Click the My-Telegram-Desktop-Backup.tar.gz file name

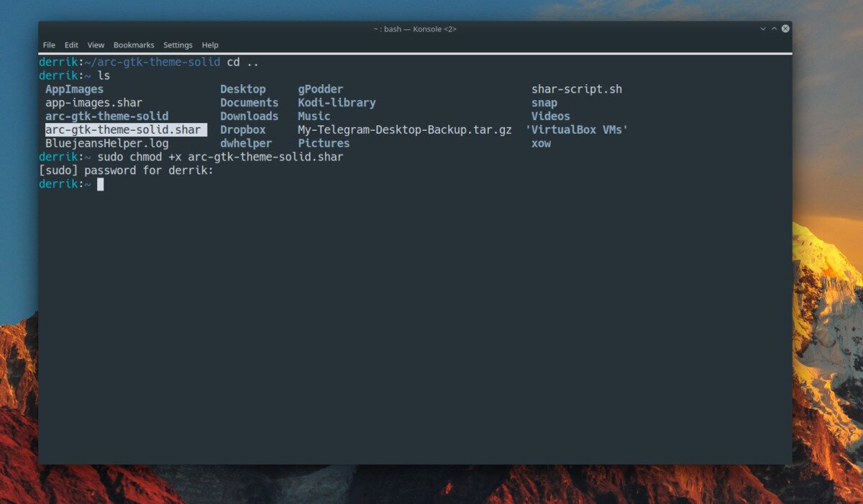404,130
